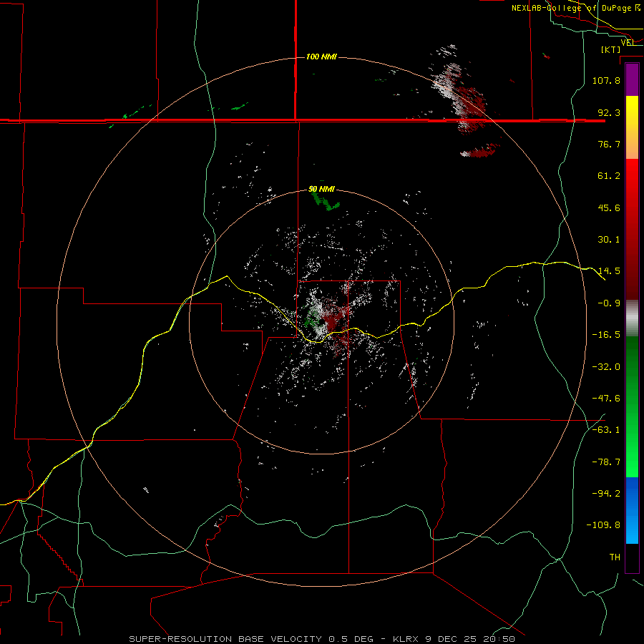The width and height of the screenshot is (644, 644).
Task: Click the 50 NMI range ring label
Action: click(x=321, y=189)
